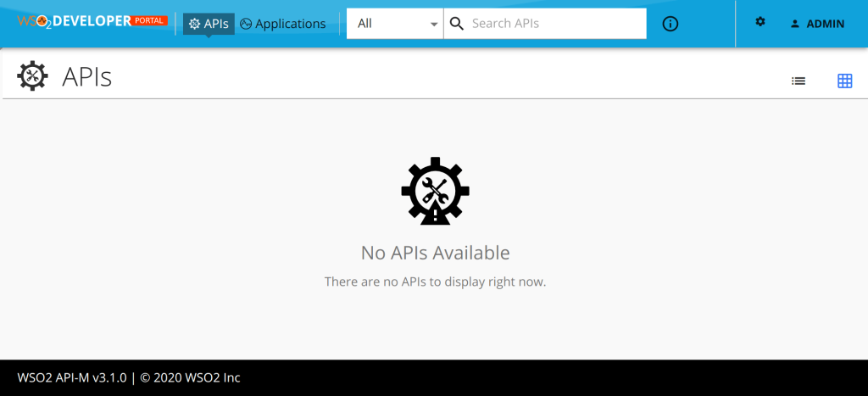Switch to the Applications tab

(x=282, y=24)
